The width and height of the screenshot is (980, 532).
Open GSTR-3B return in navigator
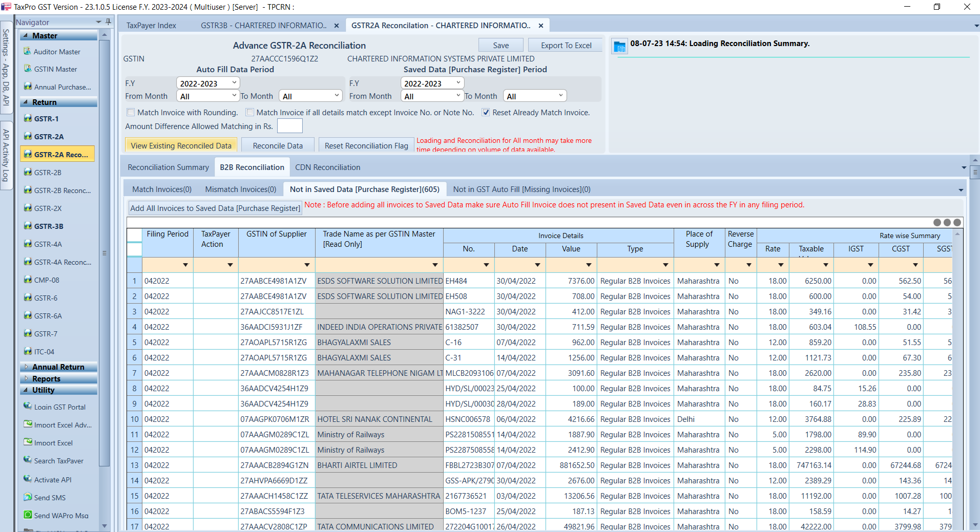point(49,226)
